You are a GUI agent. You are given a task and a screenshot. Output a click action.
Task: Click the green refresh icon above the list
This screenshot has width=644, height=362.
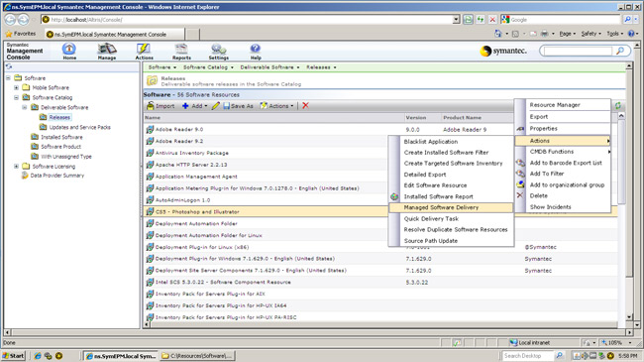click(617, 106)
